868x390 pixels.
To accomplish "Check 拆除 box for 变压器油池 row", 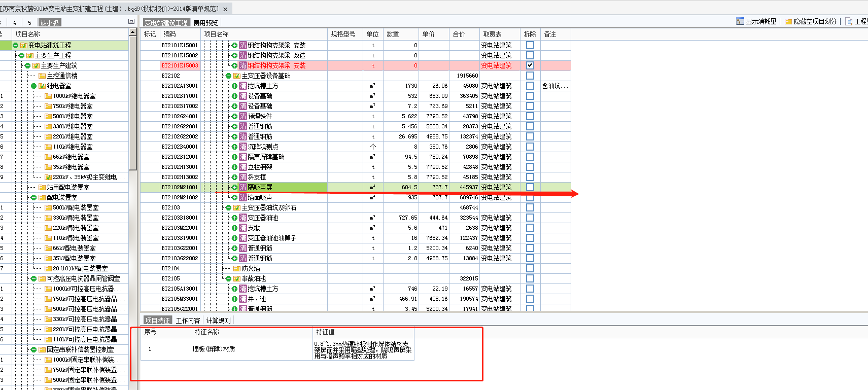I will click(x=530, y=218).
